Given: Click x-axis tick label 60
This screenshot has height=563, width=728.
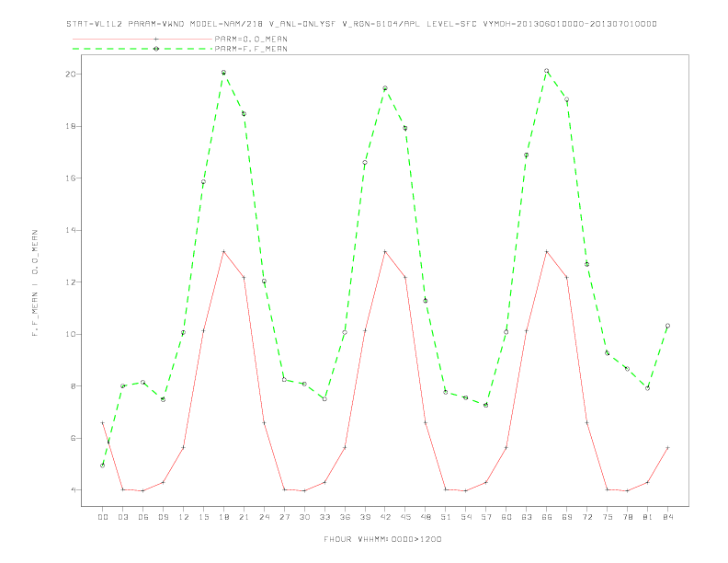Looking at the screenshot, I should tap(506, 517).
